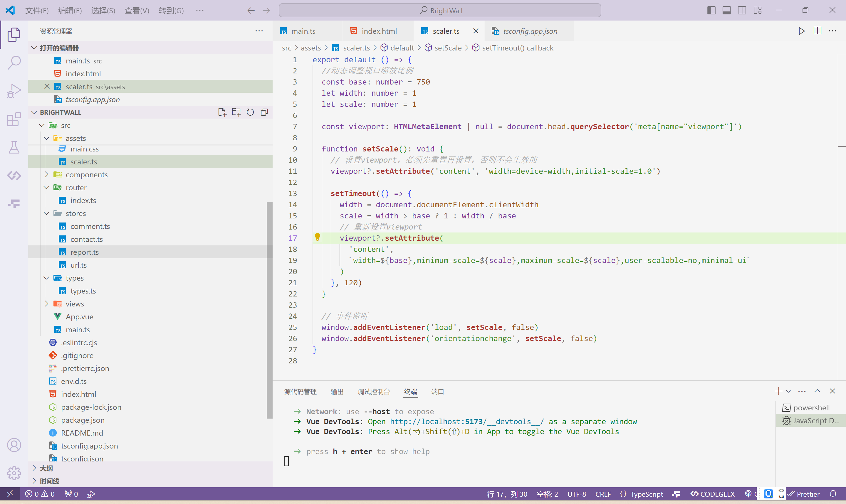Open the localhost devtools link in terminal
The width and height of the screenshot is (846, 504).
click(x=466, y=422)
